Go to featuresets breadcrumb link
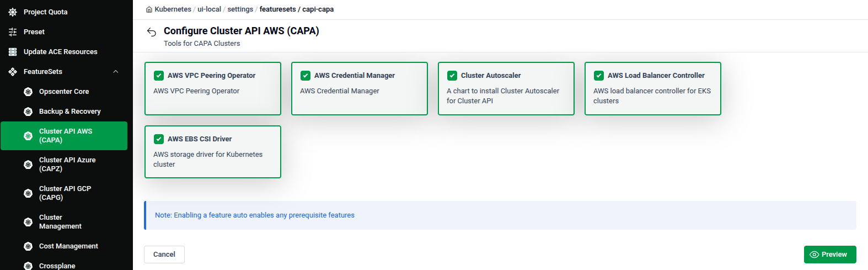The image size is (868, 270). [x=277, y=9]
